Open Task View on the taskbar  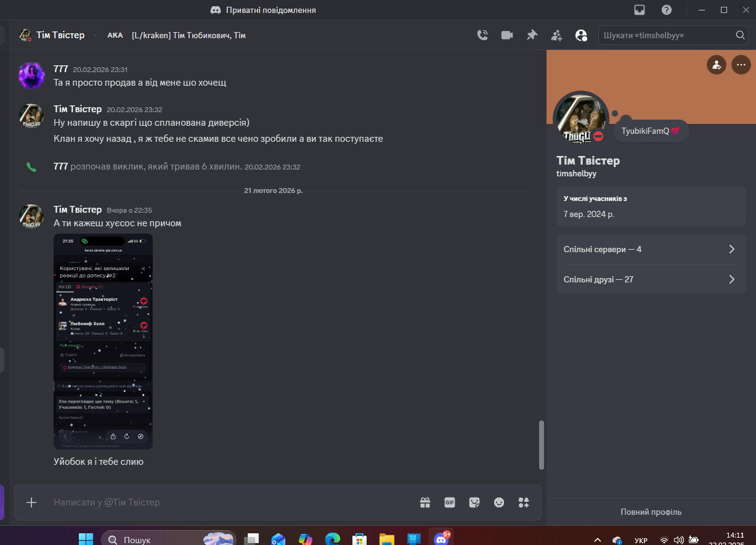point(251,539)
